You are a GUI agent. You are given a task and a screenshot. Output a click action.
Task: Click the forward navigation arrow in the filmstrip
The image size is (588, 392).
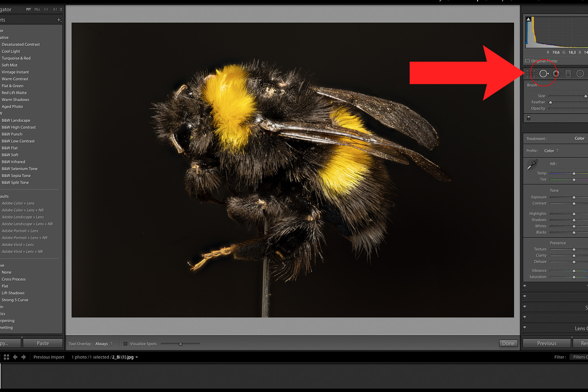[24, 357]
